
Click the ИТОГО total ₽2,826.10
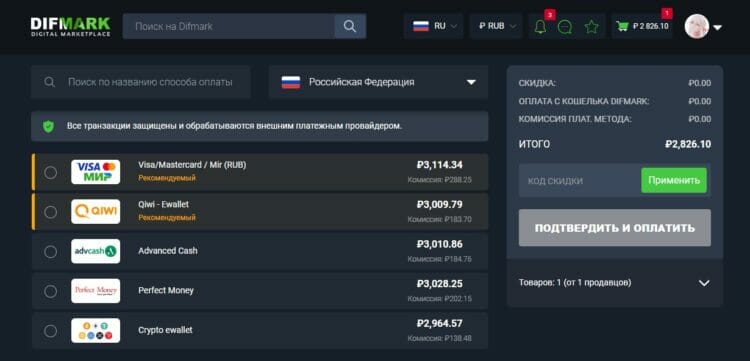pyautogui.click(x=688, y=144)
